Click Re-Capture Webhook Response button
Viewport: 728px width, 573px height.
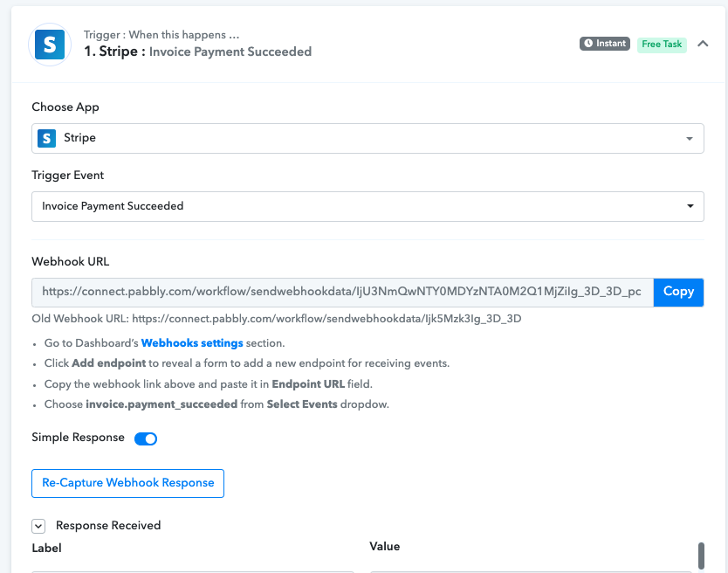[127, 483]
